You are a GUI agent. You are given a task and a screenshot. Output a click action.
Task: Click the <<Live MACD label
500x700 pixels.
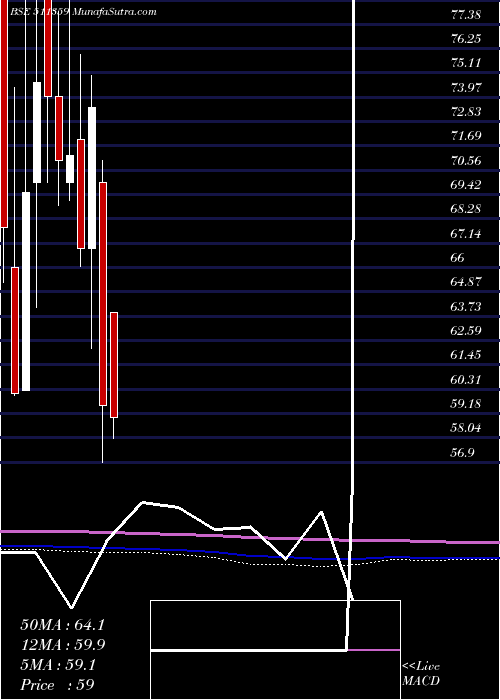(421, 674)
